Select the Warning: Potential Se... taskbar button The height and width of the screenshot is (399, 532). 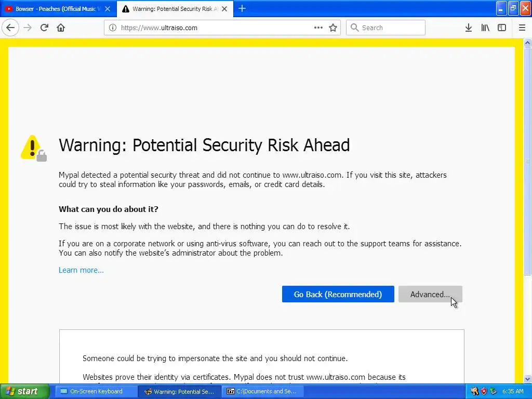pyautogui.click(x=180, y=392)
